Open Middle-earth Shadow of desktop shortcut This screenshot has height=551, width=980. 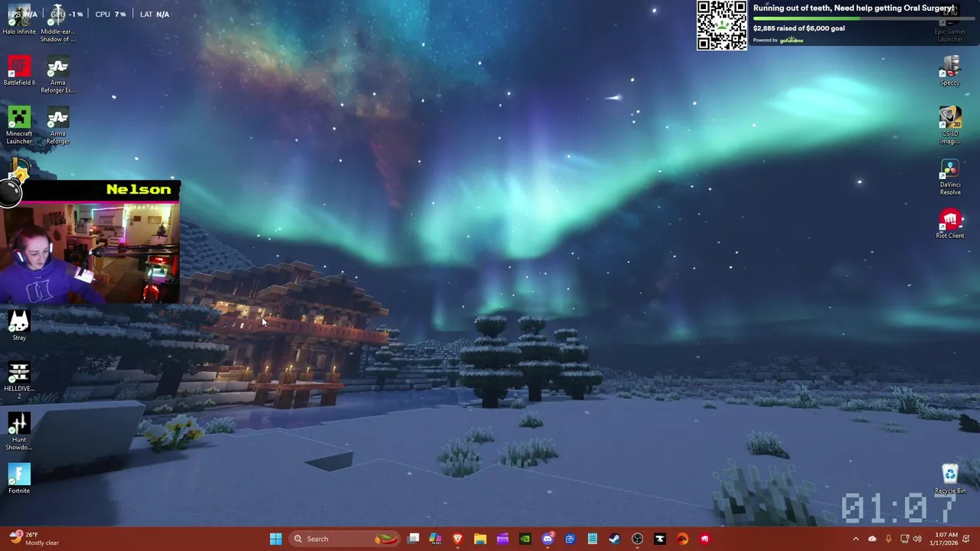click(x=57, y=23)
